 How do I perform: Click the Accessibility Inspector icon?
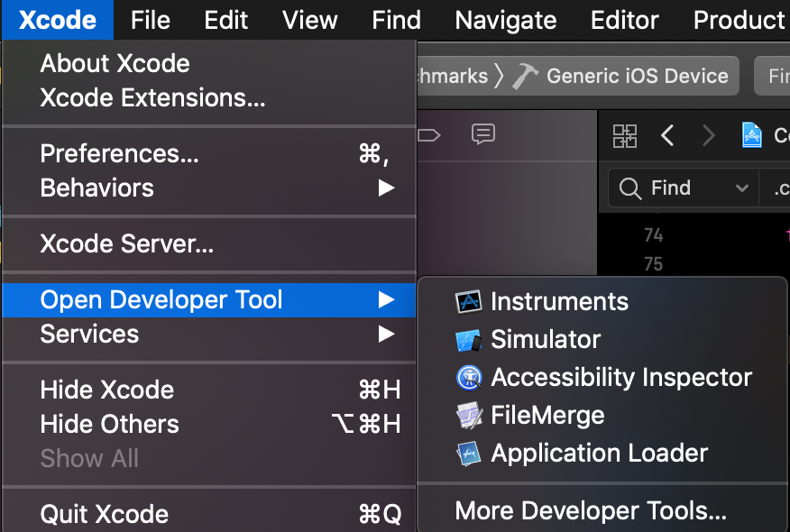click(469, 378)
